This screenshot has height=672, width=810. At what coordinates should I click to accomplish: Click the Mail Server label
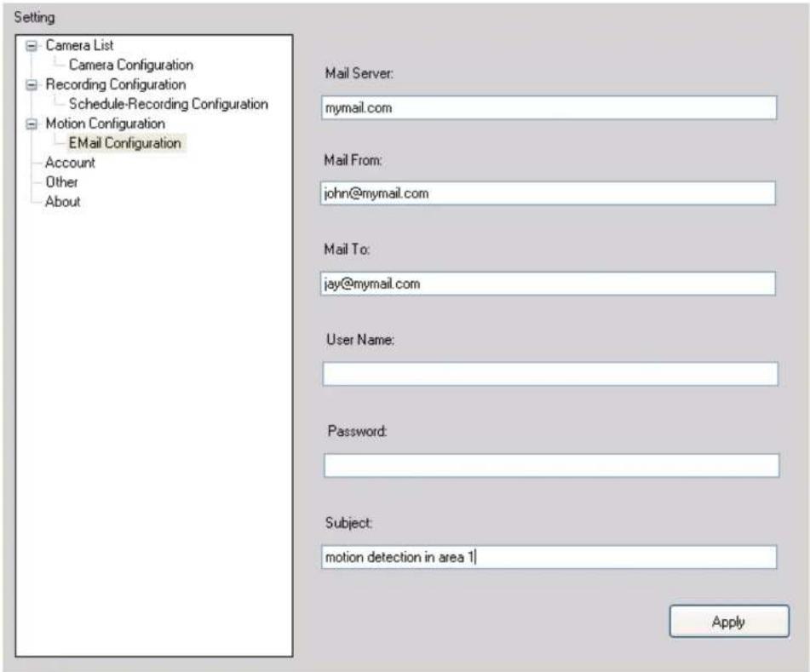coord(359,73)
